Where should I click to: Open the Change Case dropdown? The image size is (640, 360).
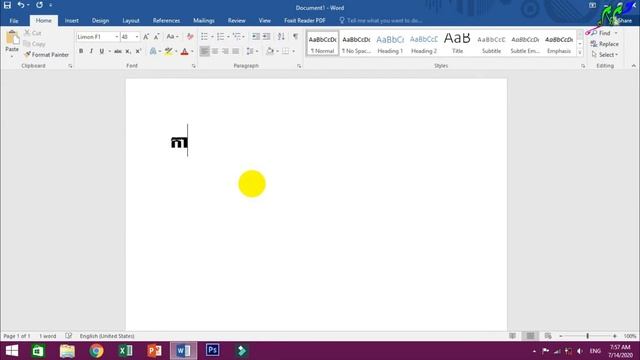click(x=173, y=37)
